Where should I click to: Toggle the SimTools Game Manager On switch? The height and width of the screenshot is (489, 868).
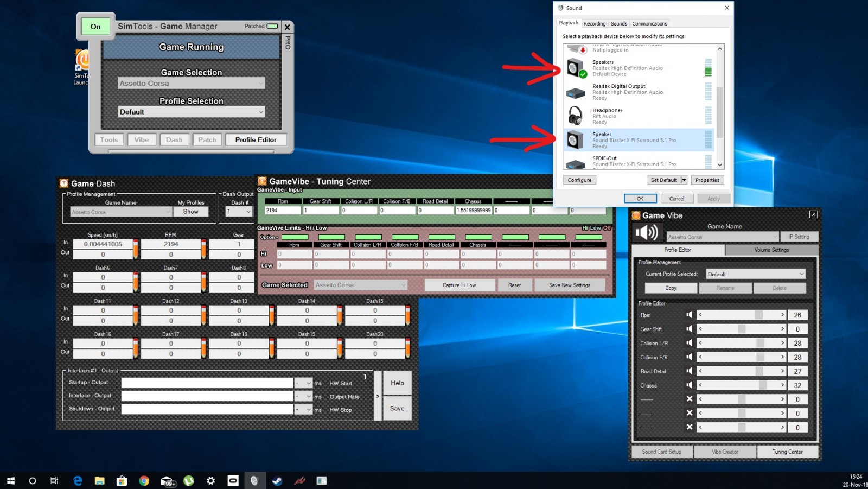click(x=95, y=27)
